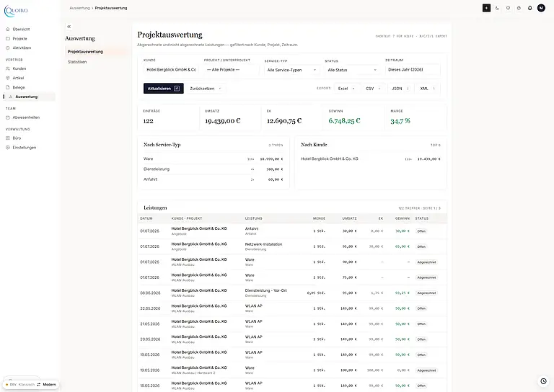This screenshot has width=554, height=392.
Task: Collapse the Auswertung side panel
Action: pos(69,27)
